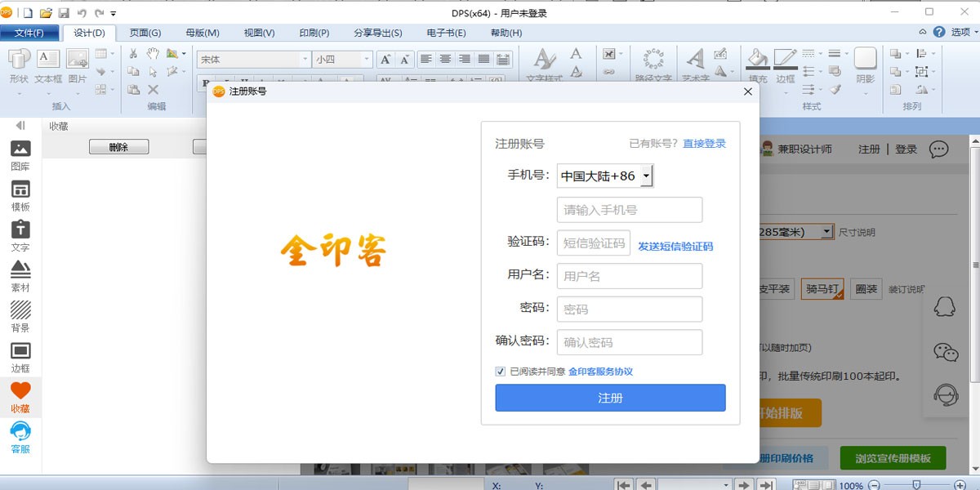
Task: Insert a shape with the 形状 tool
Action: [x=20, y=67]
